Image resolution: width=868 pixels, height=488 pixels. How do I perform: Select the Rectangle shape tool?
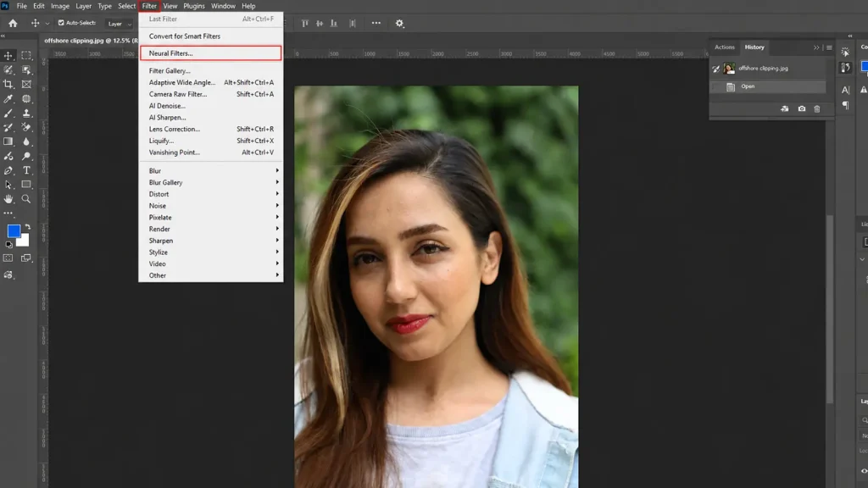coord(26,185)
